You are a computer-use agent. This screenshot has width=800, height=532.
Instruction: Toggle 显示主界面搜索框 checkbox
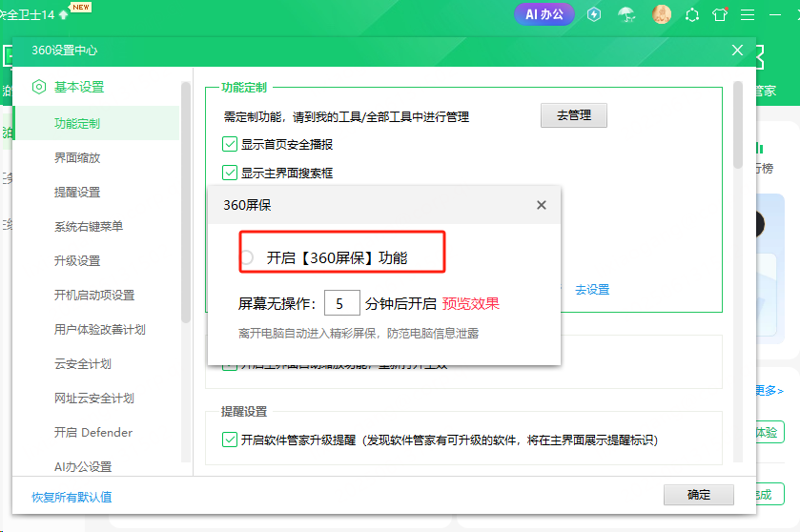230,173
